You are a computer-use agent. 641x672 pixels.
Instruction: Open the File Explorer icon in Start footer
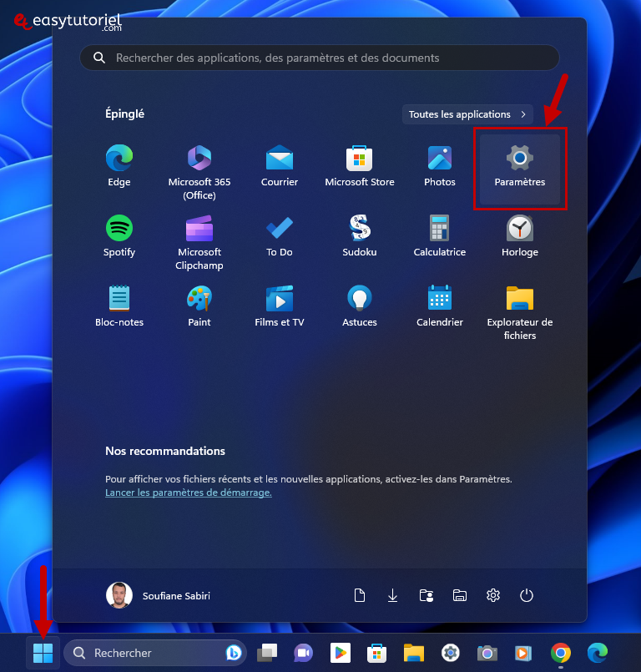pos(459,595)
